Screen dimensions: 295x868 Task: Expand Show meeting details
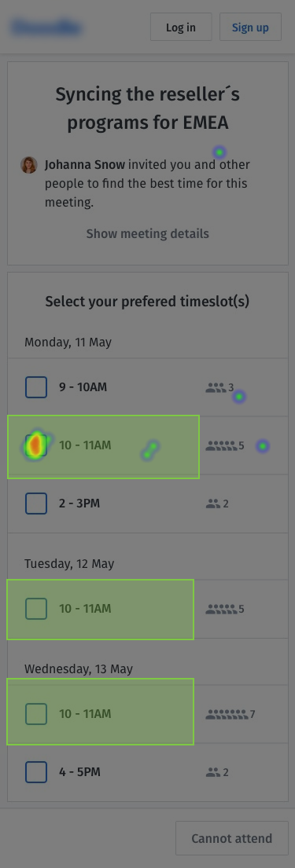(x=148, y=233)
